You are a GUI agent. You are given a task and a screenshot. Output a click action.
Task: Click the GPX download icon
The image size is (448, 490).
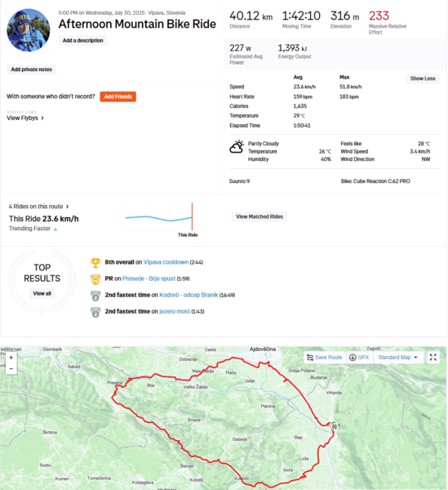click(x=353, y=358)
